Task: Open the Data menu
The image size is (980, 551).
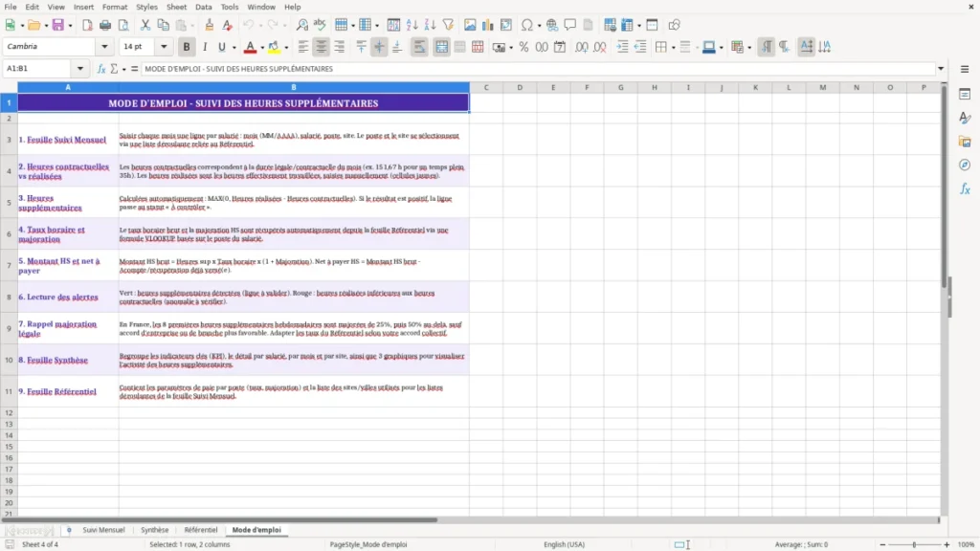Action: (x=203, y=7)
